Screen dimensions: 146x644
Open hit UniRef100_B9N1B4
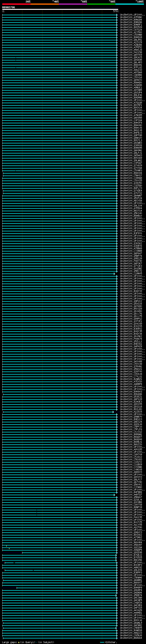click(131, 20)
